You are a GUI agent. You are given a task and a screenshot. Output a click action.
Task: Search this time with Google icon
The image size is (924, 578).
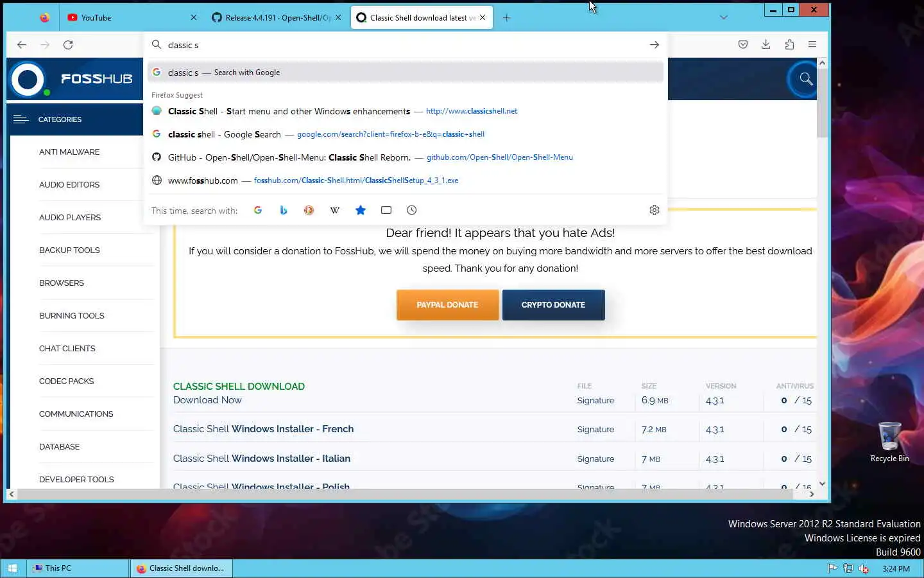[258, 210]
